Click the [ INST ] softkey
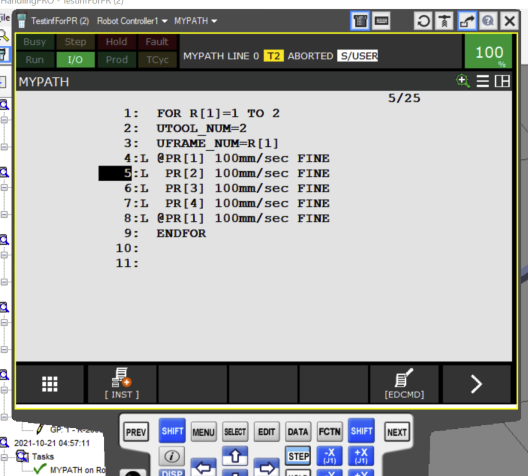This screenshot has height=476, width=528. tap(122, 384)
